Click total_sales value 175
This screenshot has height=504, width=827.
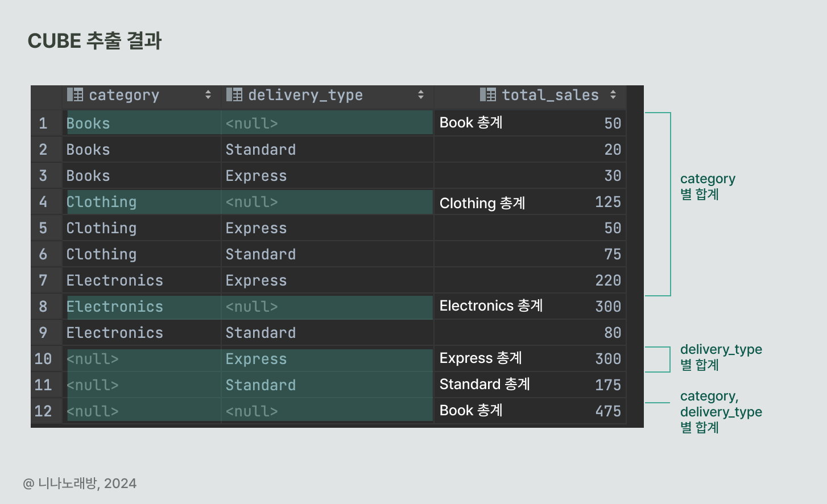coord(608,385)
